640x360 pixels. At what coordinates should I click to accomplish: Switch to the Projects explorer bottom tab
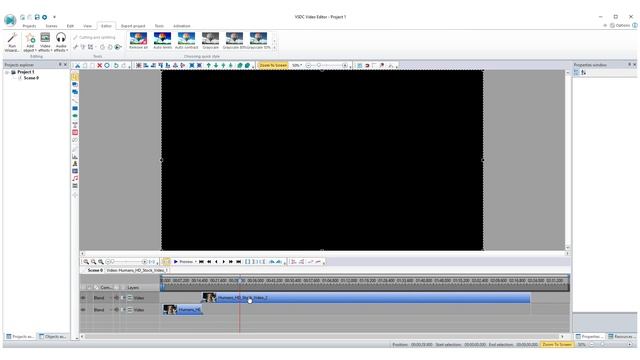[20, 337]
